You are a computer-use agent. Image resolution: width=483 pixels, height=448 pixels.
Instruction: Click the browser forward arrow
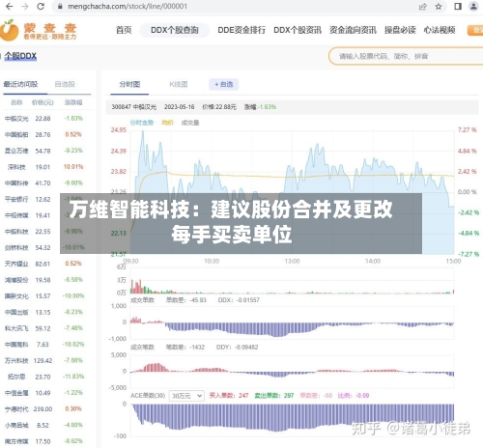[25, 6]
